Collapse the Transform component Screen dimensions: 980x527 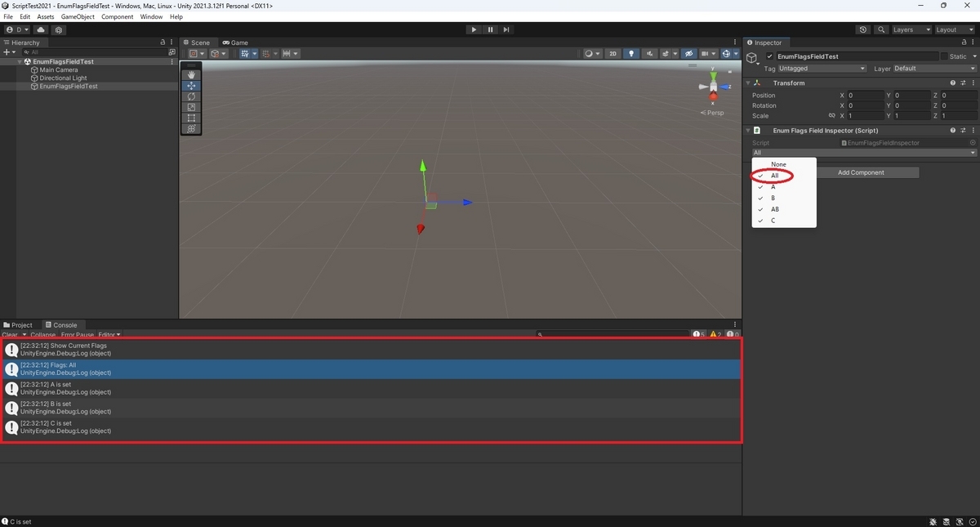click(x=748, y=83)
